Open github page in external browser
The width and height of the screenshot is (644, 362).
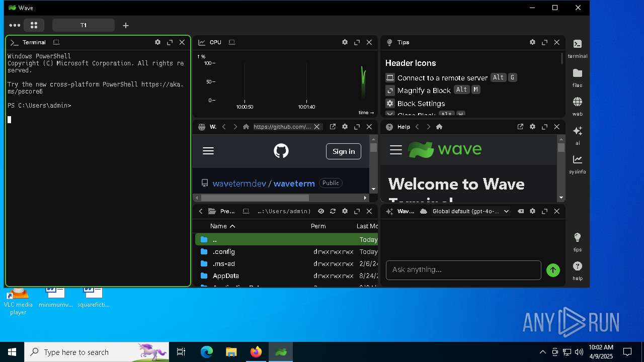pyautogui.click(x=333, y=127)
